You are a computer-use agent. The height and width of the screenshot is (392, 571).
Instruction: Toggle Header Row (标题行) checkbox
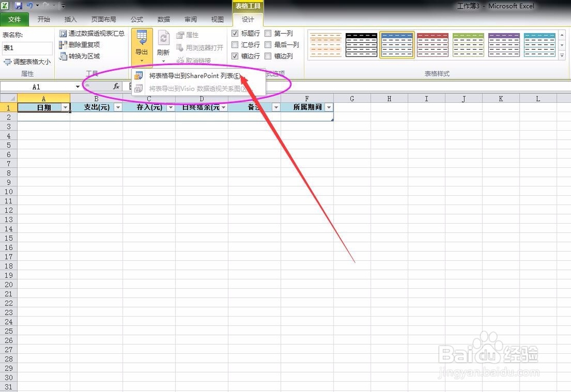(x=235, y=34)
